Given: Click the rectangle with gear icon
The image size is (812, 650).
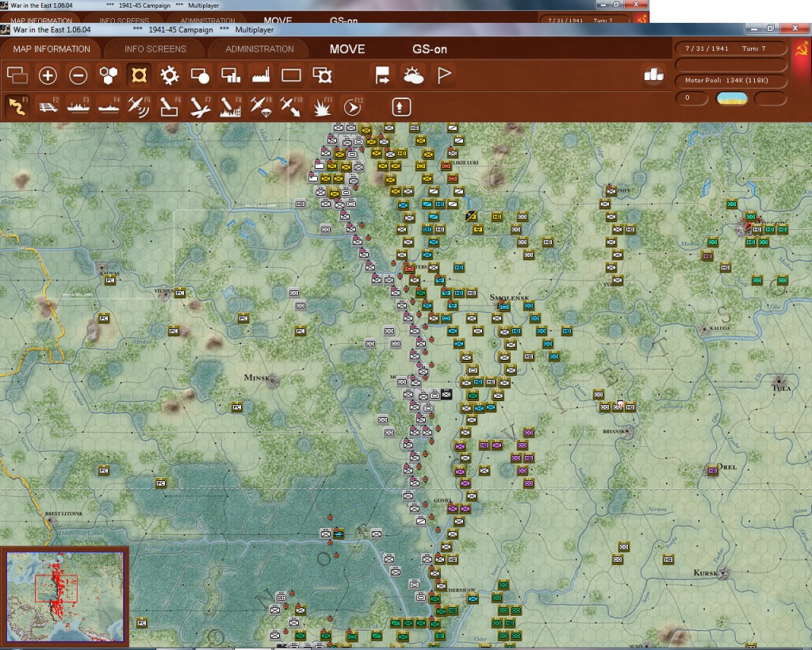Looking at the screenshot, I should 322,75.
